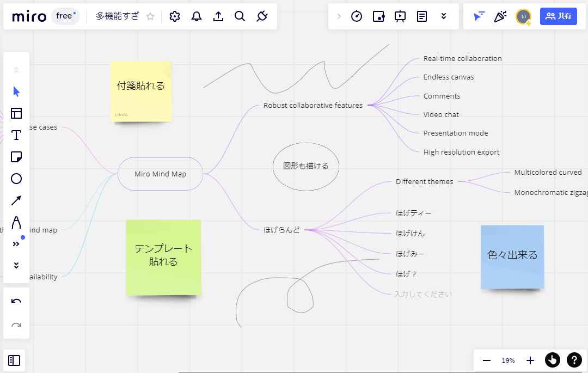Select the Miro Mind Map root node
This screenshot has height=373, width=588.
click(x=161, y=174)
